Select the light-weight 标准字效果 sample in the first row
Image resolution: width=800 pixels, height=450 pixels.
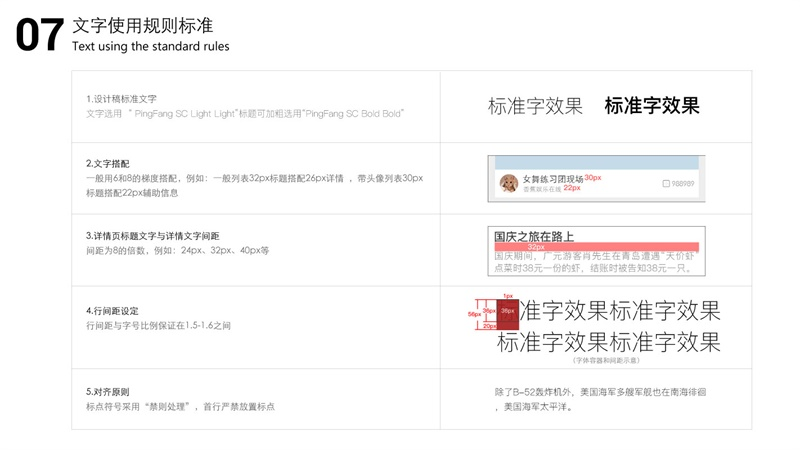point(535,106)
